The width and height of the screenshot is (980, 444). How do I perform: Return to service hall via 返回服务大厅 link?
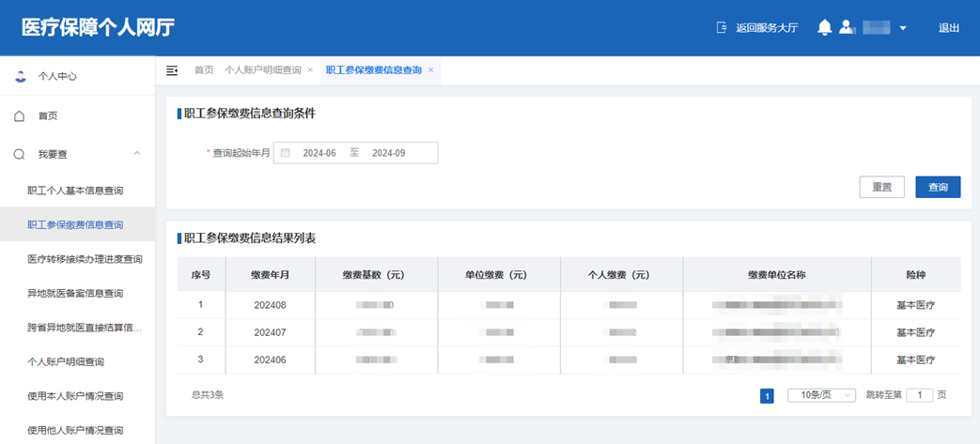click(767, 27)
